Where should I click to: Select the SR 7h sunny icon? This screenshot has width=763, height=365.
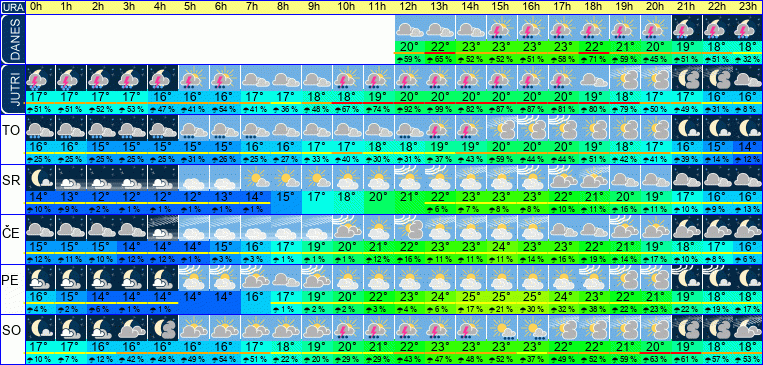click(x=255, y=178)
